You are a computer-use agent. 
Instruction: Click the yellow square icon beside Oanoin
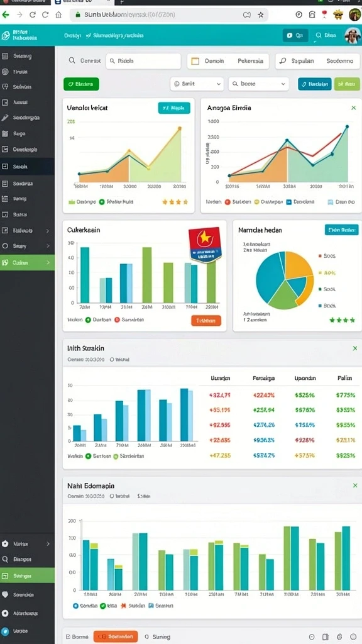tap(195, 61)
